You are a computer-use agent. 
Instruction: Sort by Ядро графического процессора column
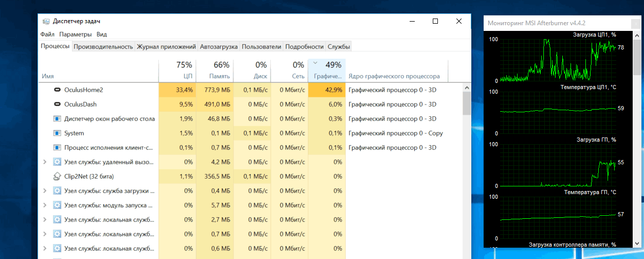coord(397,71)
